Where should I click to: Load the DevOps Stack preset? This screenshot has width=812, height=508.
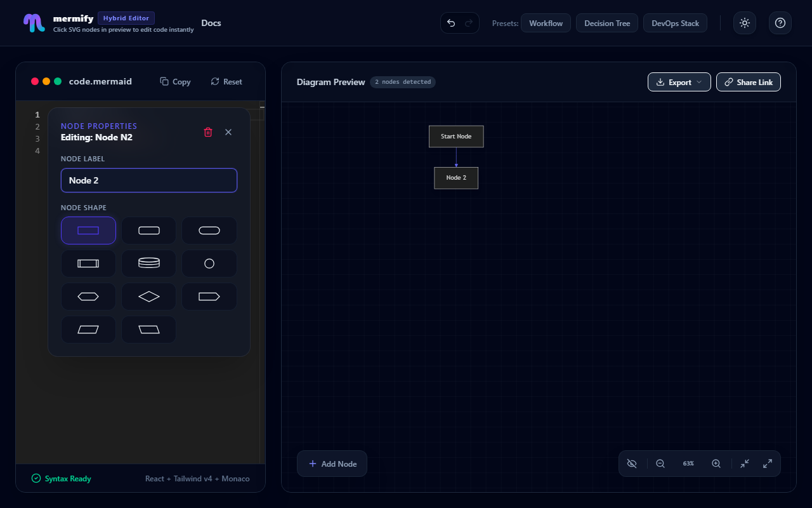[x=675, y=23]
